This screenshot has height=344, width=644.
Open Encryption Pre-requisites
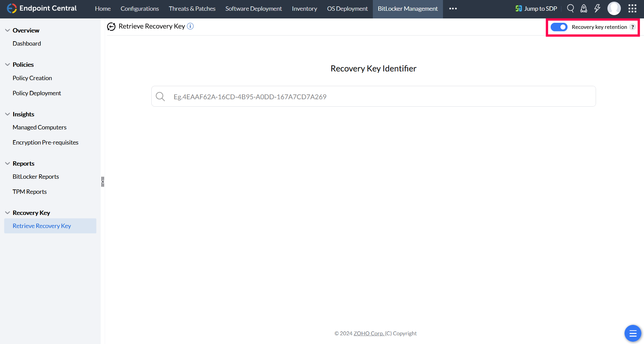(x=46, y=142)
